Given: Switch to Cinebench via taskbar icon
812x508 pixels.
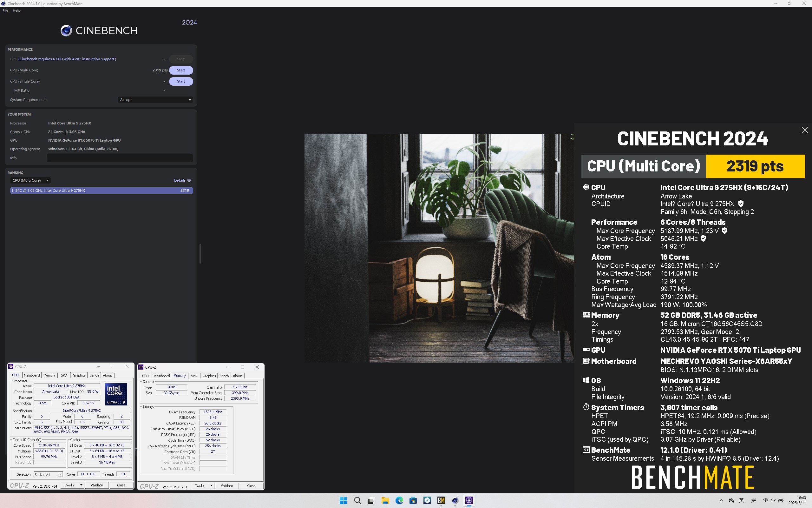Looking at the screenshot, I should [x=455, y=501].
